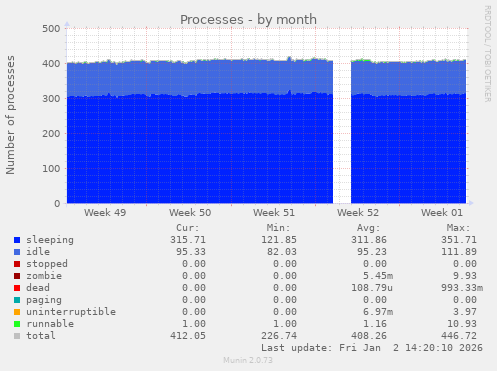The height and width of the screenshot is (371, 497).
Task: Click the 'Cur:' column header
Action: tap(188, 228)
